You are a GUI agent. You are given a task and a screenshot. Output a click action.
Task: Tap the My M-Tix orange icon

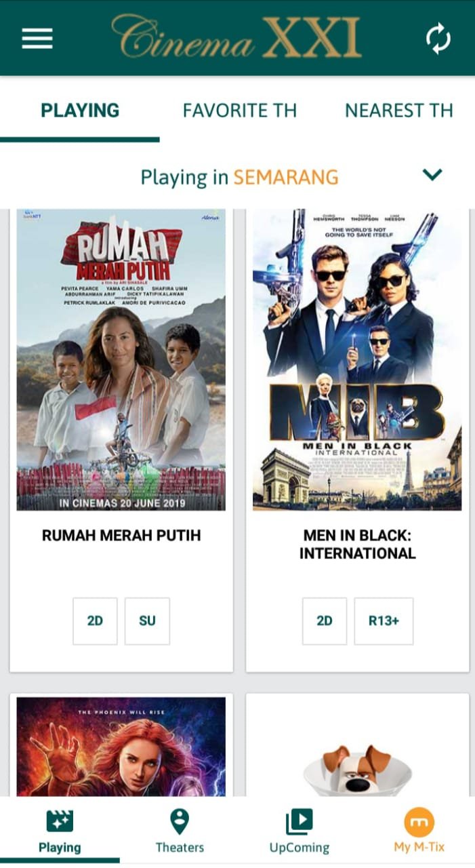tap(419, 822)
